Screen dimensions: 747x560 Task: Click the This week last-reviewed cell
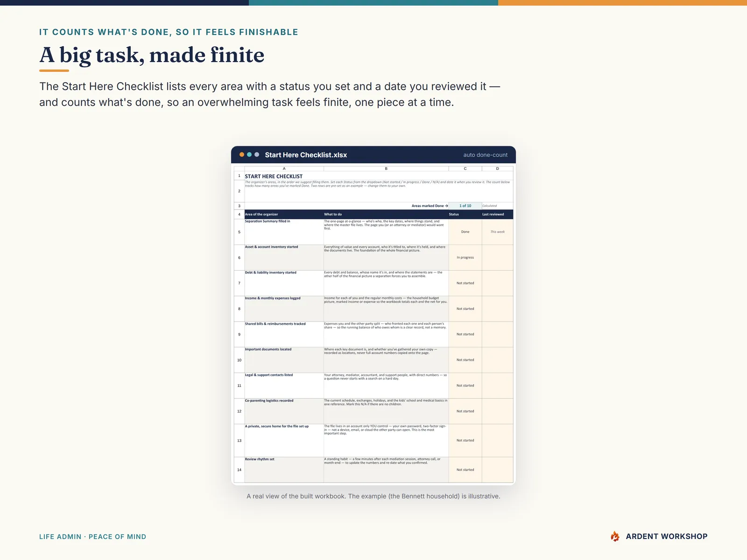(497, 232)
